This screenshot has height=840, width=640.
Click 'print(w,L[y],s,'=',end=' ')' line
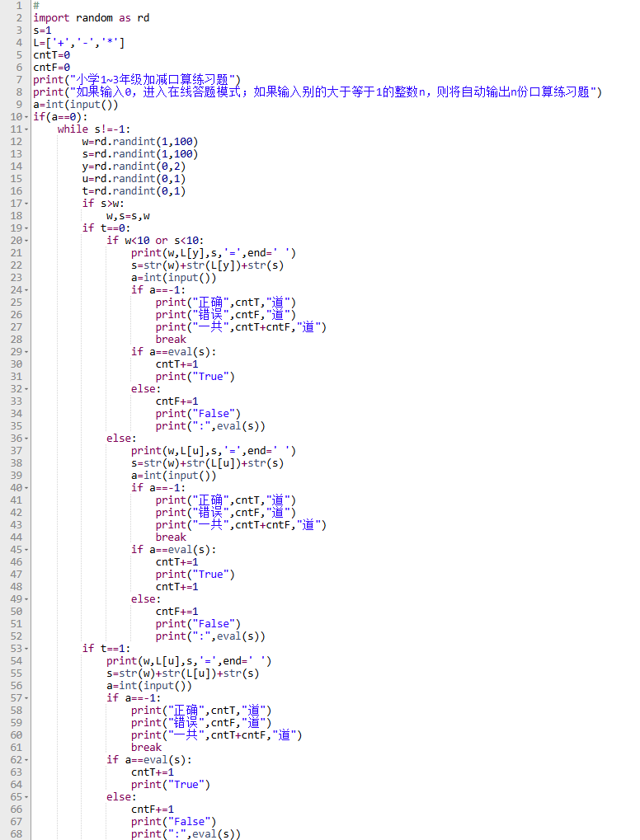click(x=214, y=253)
